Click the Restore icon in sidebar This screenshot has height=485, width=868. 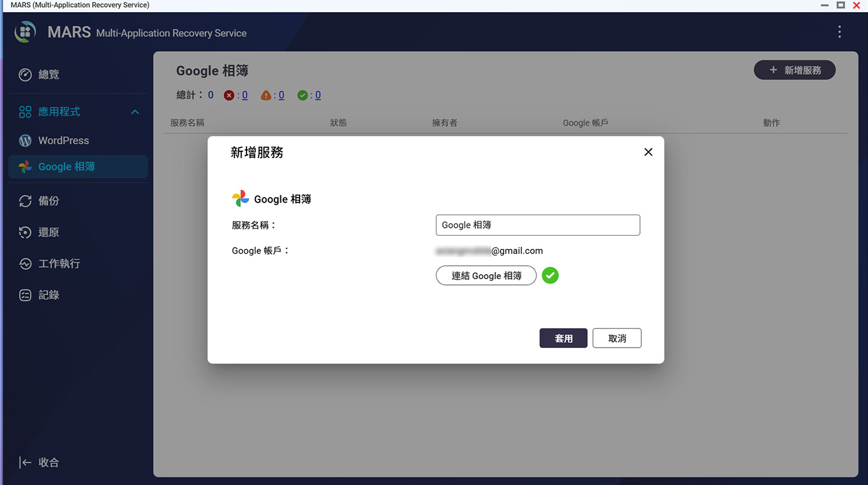click(x=25, y=232)
